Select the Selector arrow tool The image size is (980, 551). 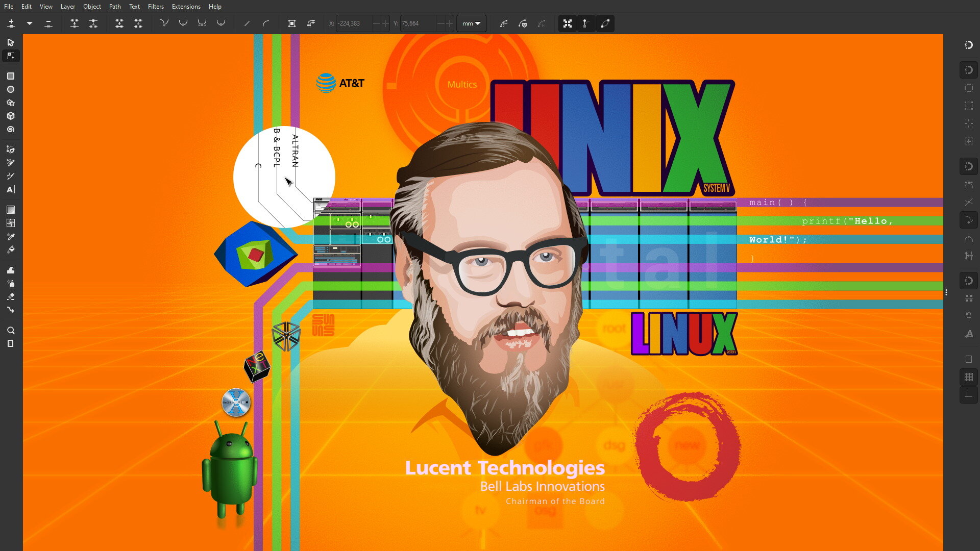click(11, 42)
